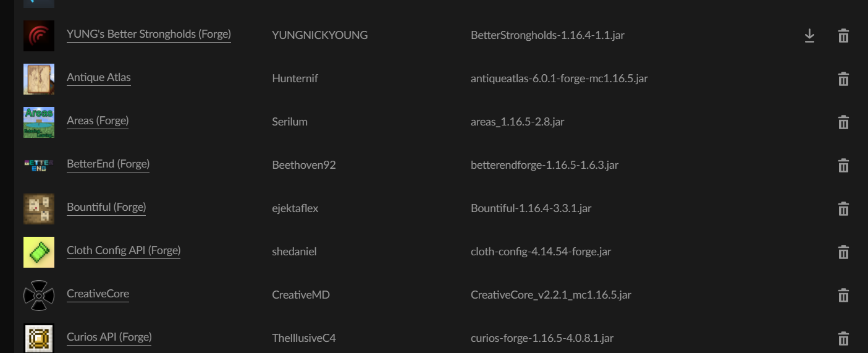The width and height of the screenshot is (868, 353).
Task: Open the CreativeCore mod link
Action: tap(98, 294)
